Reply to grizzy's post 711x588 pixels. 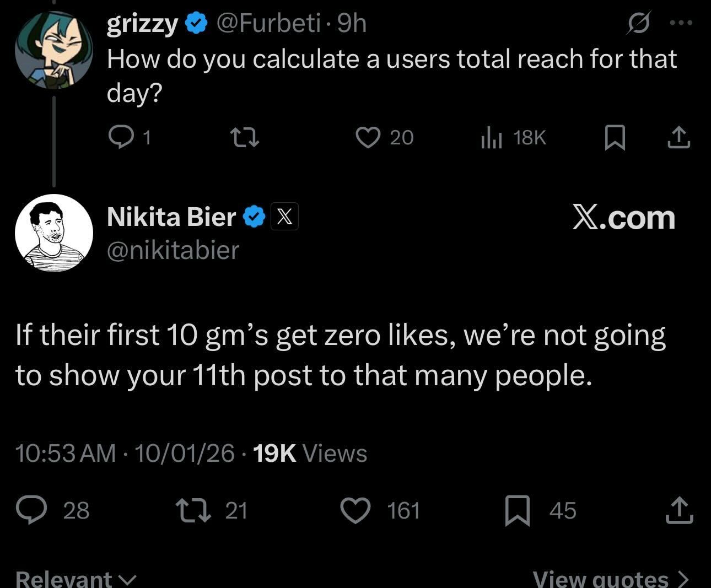(x=118, y=137)
